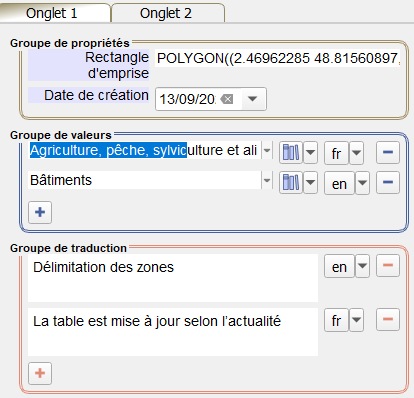This screenshot has width=414, height=398.
Task: Click the La table est mise à jour text area
Action: point(173,332)
